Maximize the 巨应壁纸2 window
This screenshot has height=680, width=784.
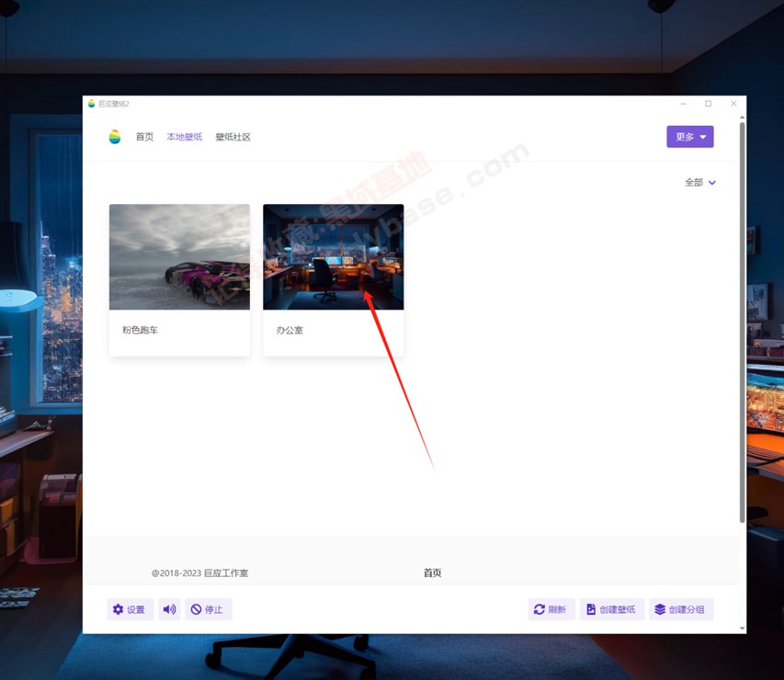pyautogui.click(x=708, y=104)
